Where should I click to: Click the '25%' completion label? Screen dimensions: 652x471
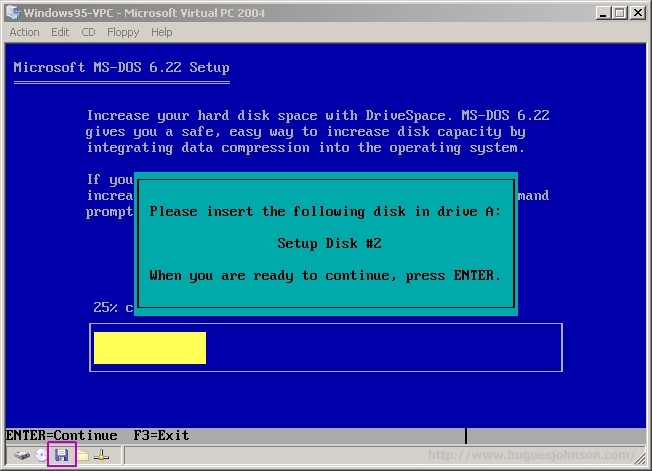106,307
